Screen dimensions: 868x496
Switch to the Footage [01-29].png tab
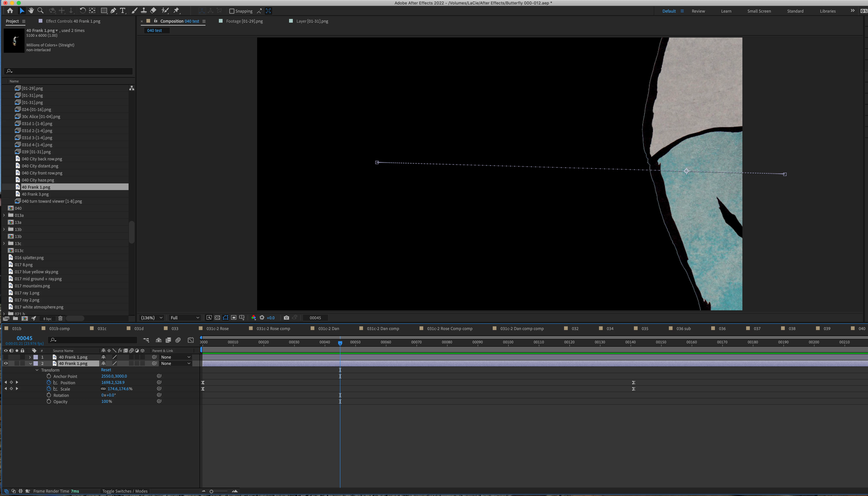point(244,21)
